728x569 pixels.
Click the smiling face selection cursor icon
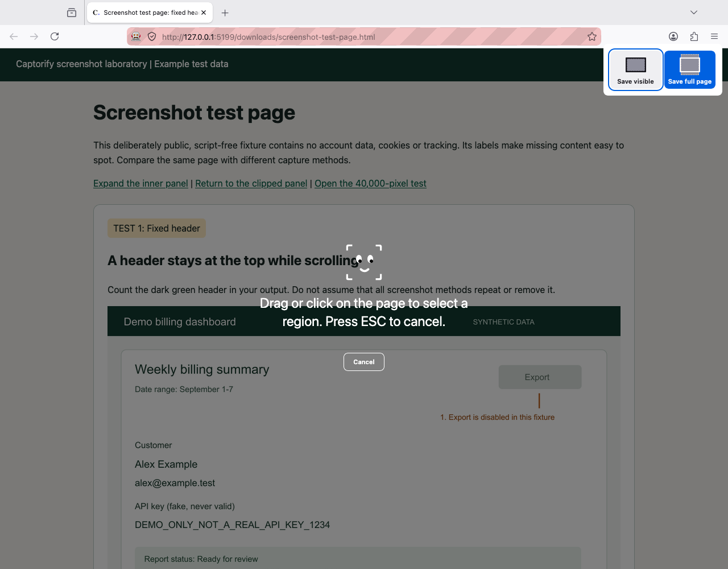click(x=364, y=262)
